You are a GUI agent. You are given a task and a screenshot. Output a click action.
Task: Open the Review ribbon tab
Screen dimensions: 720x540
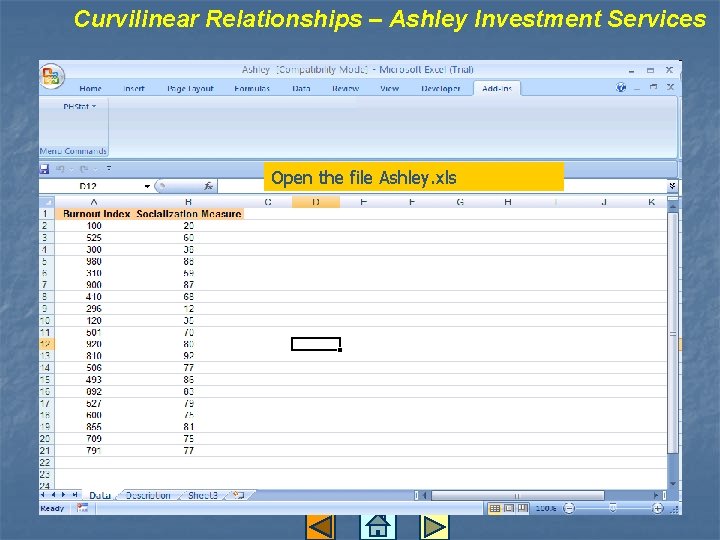click(345, 88)
